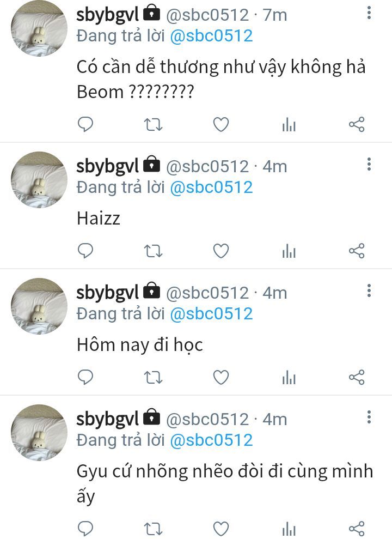Open @sbc0512 mention link in 'Haizz' tweet
Screen dimensions: 392x539
pyautogui.click(x=211, y=187)
